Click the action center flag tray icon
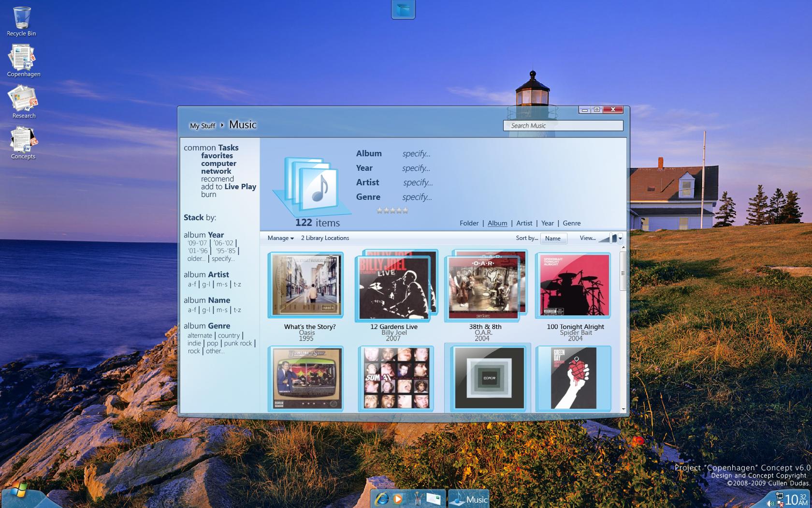The image size is (812, 508). coord(780,504)
